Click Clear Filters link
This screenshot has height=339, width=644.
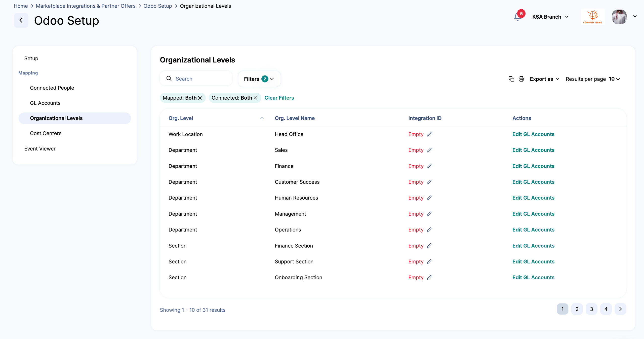point(279,98)
